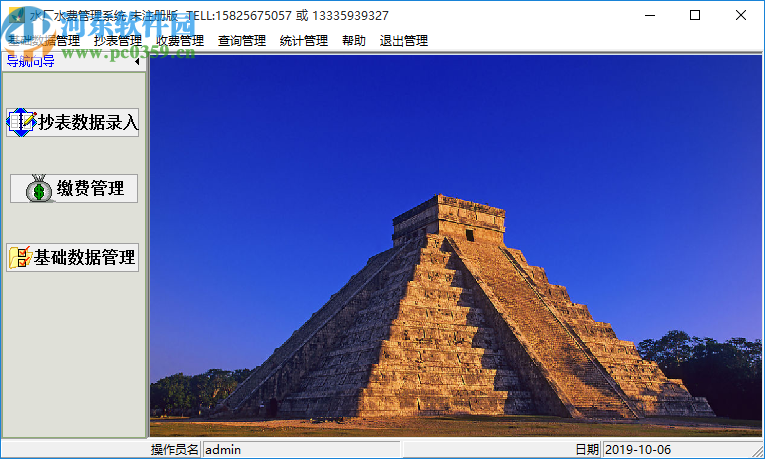Click the 日期 status label
Viewport: 765px width, 459px height.
(587, 449)
